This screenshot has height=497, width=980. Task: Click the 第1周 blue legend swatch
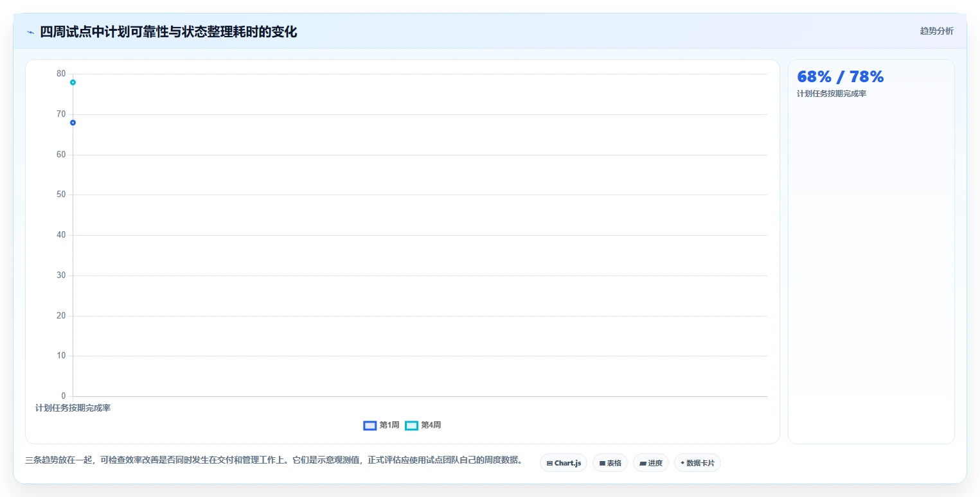tap(370, 425)
